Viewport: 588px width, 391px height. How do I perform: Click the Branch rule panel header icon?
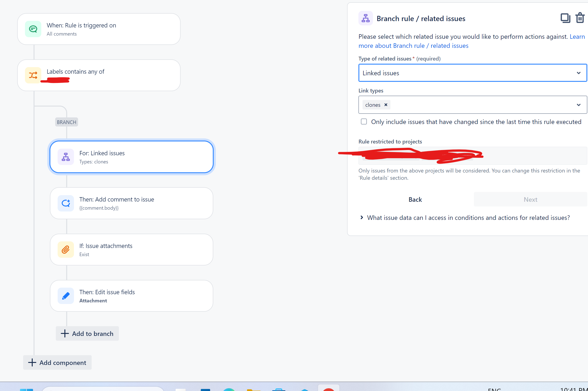point(366,18)
